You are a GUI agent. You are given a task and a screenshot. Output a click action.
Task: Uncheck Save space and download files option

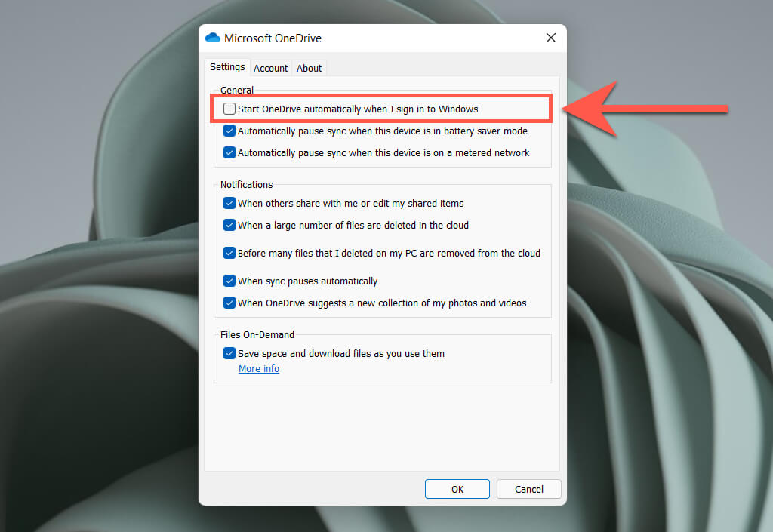[x=229, y=353]
